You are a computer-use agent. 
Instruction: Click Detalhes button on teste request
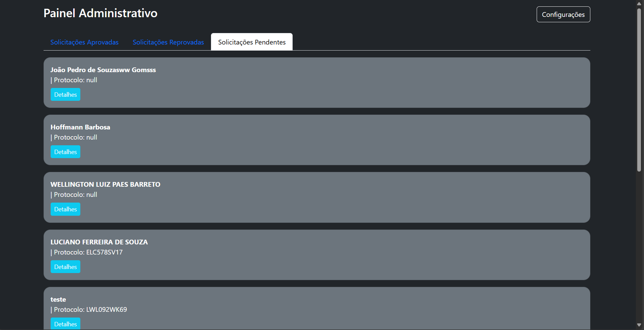(x=65, y=324)
